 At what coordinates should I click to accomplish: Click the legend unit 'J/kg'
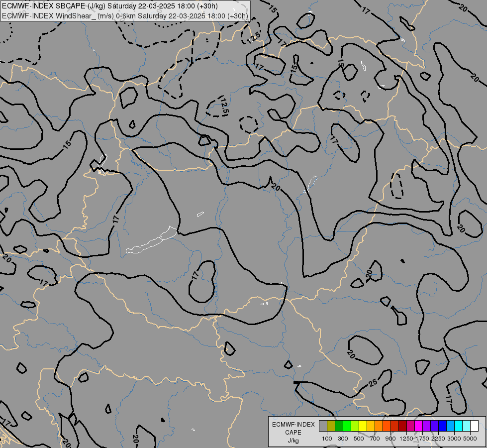tap(293, 441)
